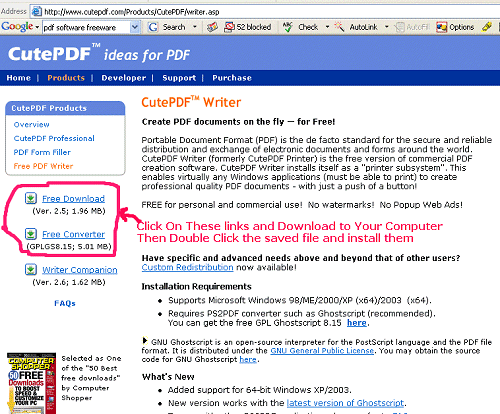The width and height of the screenshot is (500, 414).
Task: Open the Google logo toolbar menu
Action: [20, 27]
